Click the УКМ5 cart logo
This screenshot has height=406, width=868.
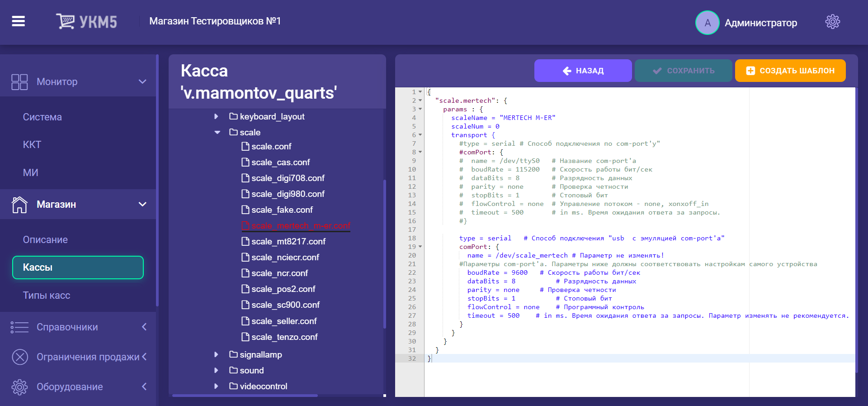click(86, 21)
